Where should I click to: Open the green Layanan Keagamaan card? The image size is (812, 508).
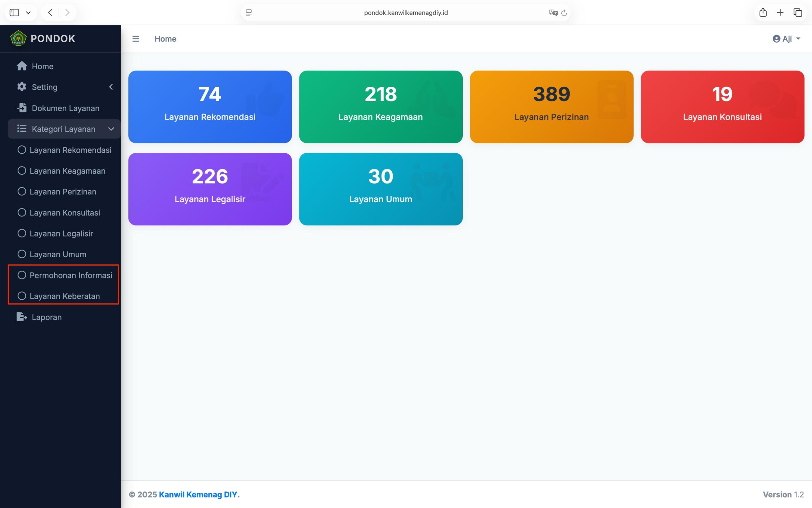pos(381,107)
